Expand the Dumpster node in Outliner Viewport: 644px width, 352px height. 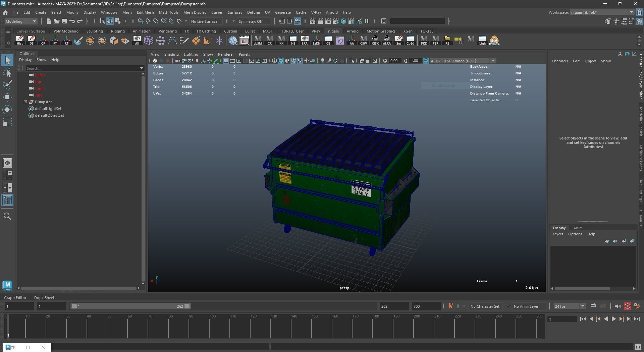[x=25, y=102]
